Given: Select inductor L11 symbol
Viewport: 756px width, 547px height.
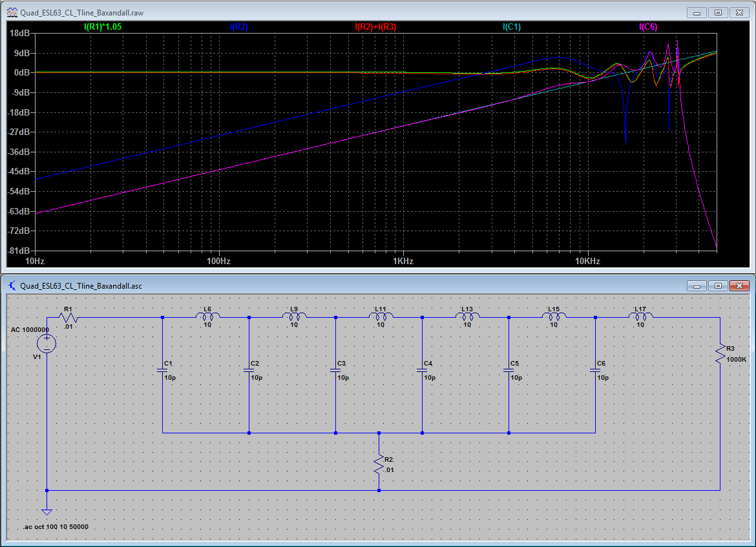Looking at the screenshot, I should coord(381,316).
